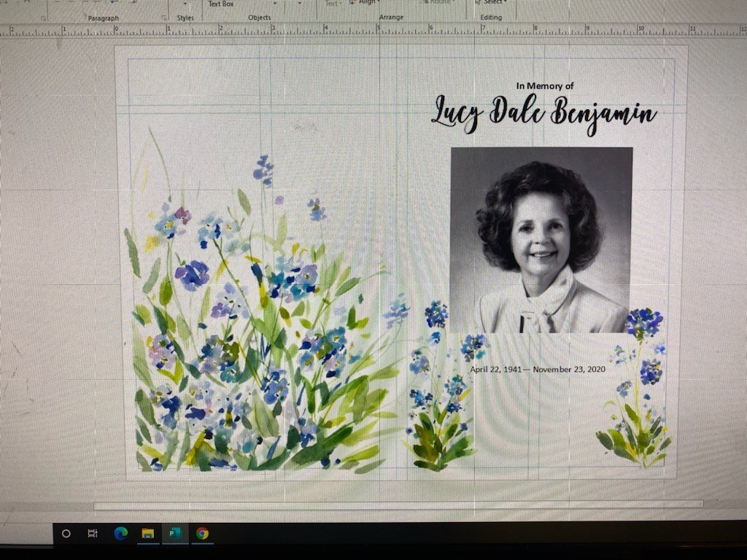Switch to the Publisher taskbar icon
The image size is (747, 560).
[x=174, y=533]
